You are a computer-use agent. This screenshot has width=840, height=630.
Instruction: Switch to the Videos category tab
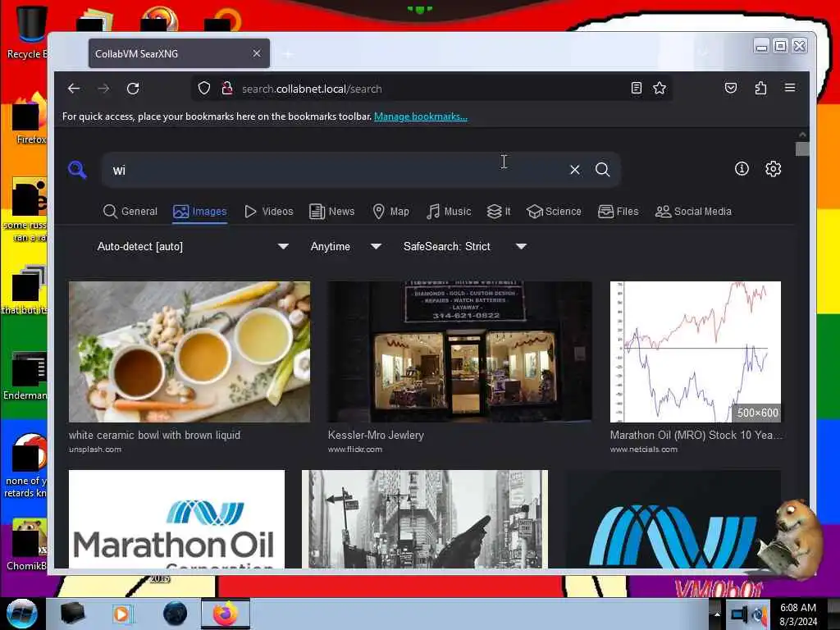269,212
